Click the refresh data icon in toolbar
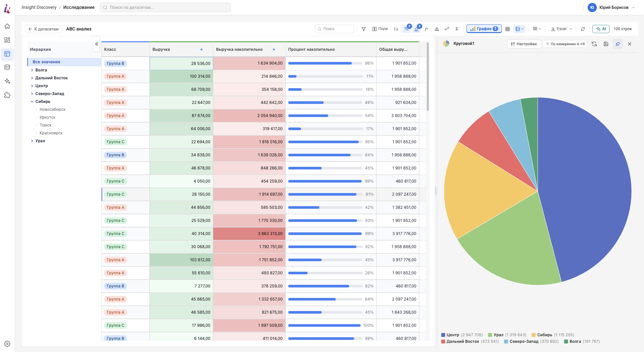The height and width of the screenshot is (352, 644). 583,29
